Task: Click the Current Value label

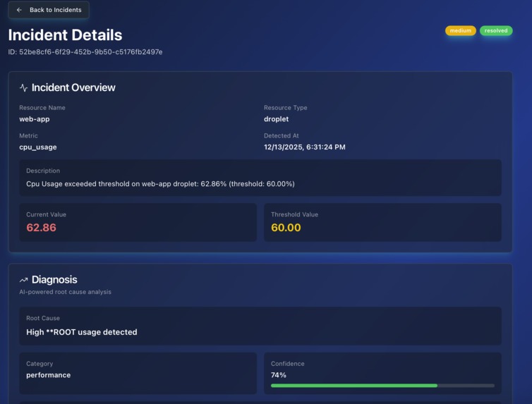Action: 46,214
